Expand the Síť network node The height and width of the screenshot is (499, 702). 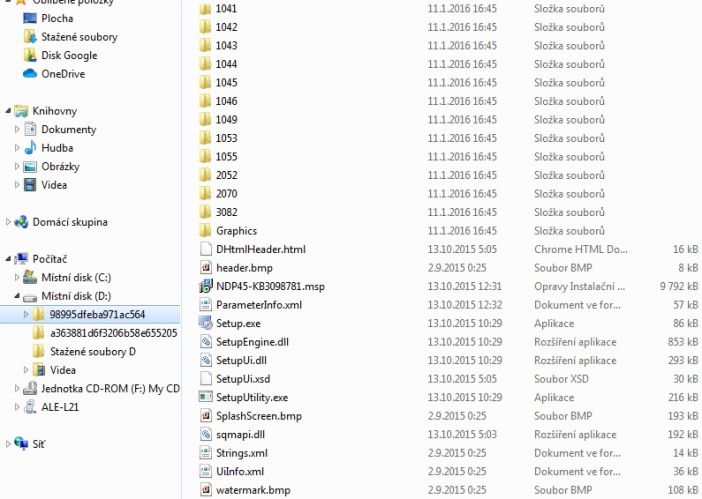click(x=8, y=444)
